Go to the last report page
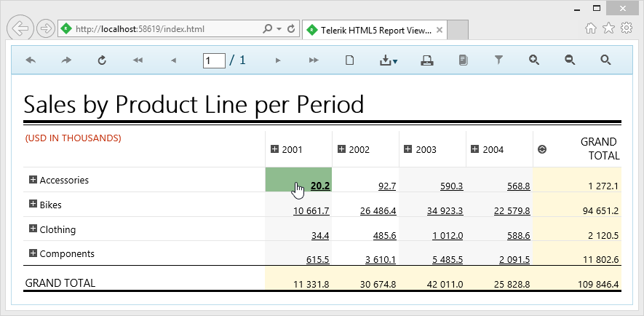This screenshot has height=316, width=644. tap(314, 60)
